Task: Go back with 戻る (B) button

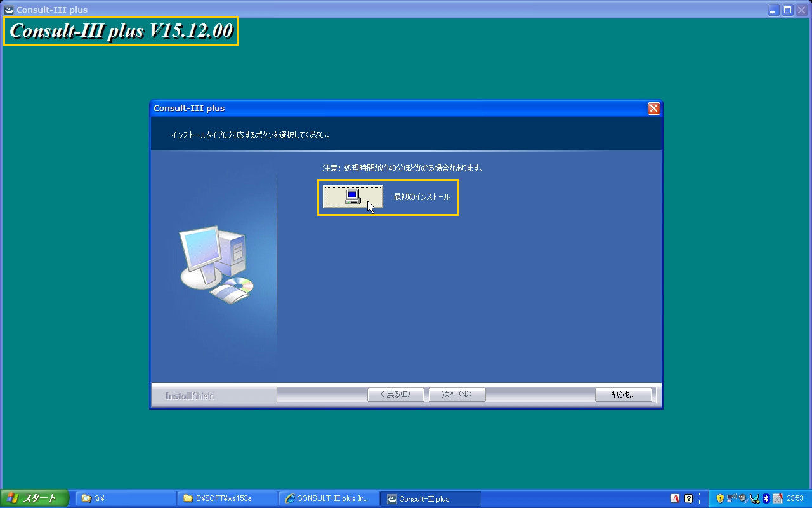Action: click(x=396, y=394)
